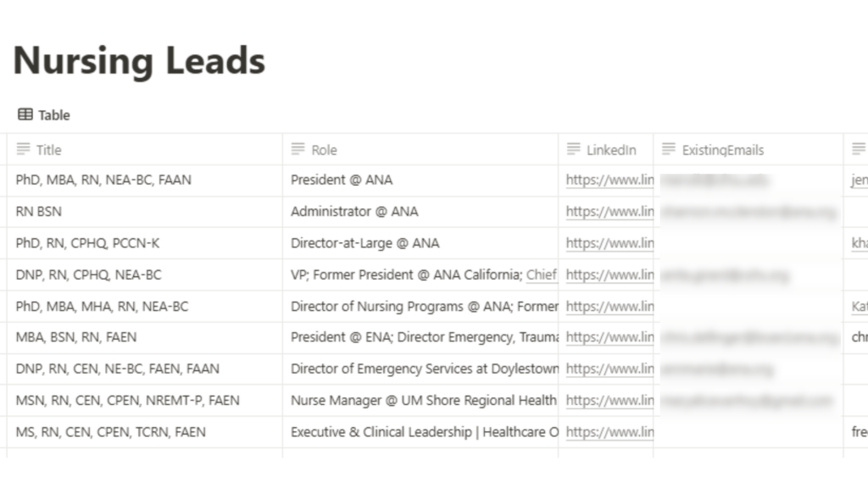Open LinkedIn link for Nurse Manager row
This screenshot has height=488, width=868.
[609, 400]
